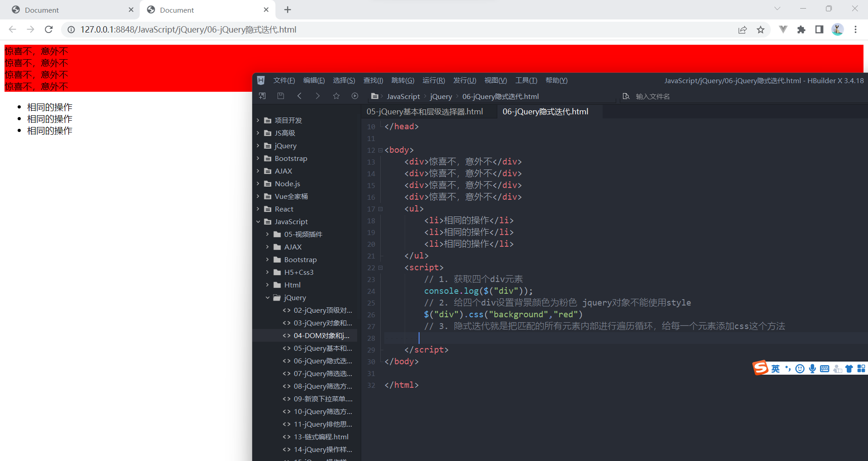The image size is (868, 461).
Task: Bookmark this page with star icon
Action: point(760,29)
